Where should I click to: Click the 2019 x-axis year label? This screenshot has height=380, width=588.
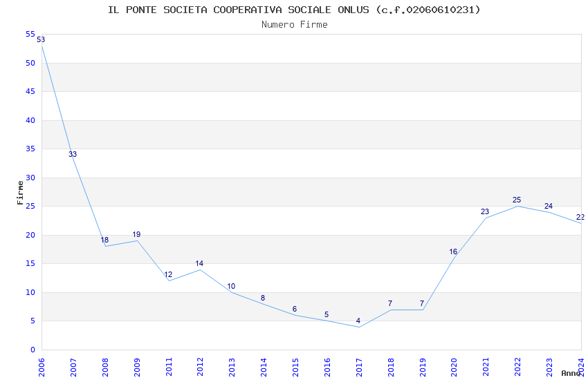[422, 368]
